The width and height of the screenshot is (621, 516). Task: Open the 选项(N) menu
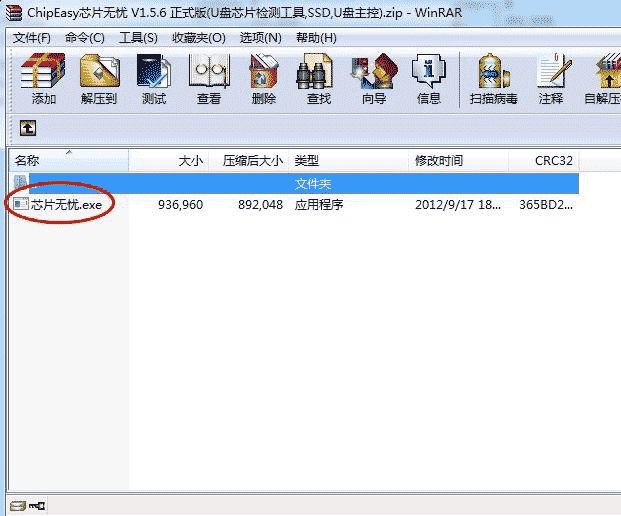point(261,38)
